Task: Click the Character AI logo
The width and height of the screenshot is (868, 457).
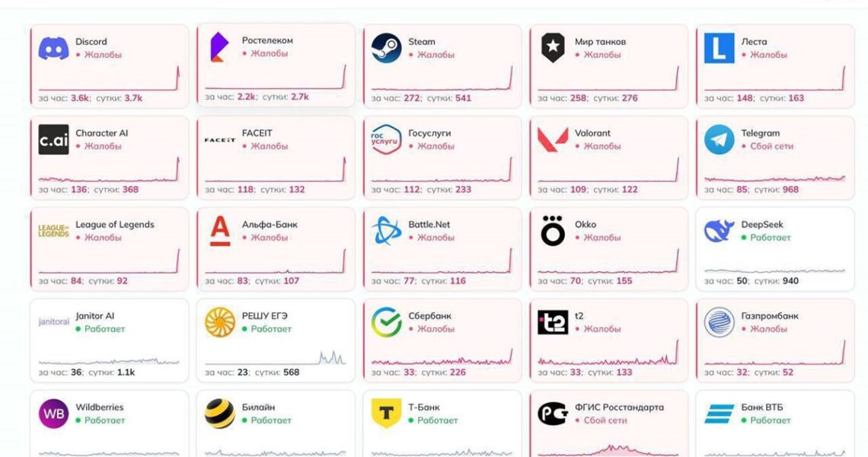Action: click(x=53, y=140)
